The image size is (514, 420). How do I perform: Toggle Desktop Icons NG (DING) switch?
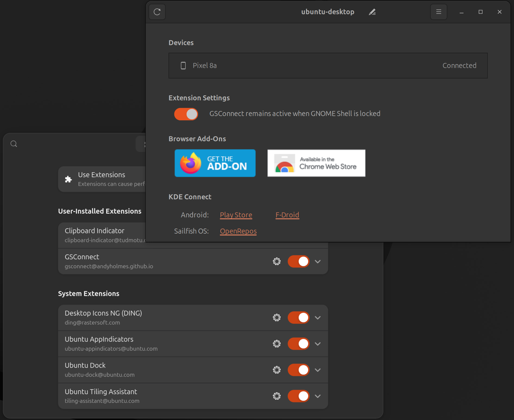coord(298,318)
